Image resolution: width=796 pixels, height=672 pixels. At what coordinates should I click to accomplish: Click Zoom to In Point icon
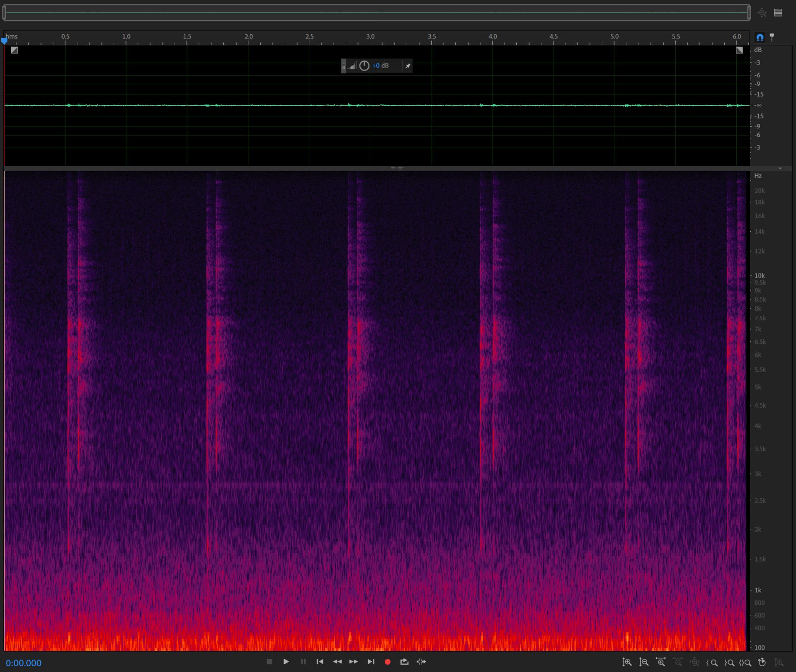point(712,662)
